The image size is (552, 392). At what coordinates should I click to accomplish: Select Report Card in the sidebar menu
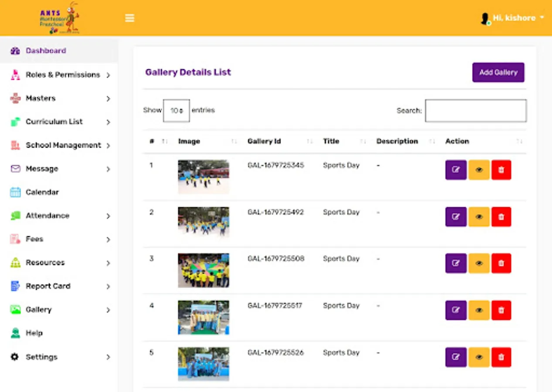tap(48, 286)
